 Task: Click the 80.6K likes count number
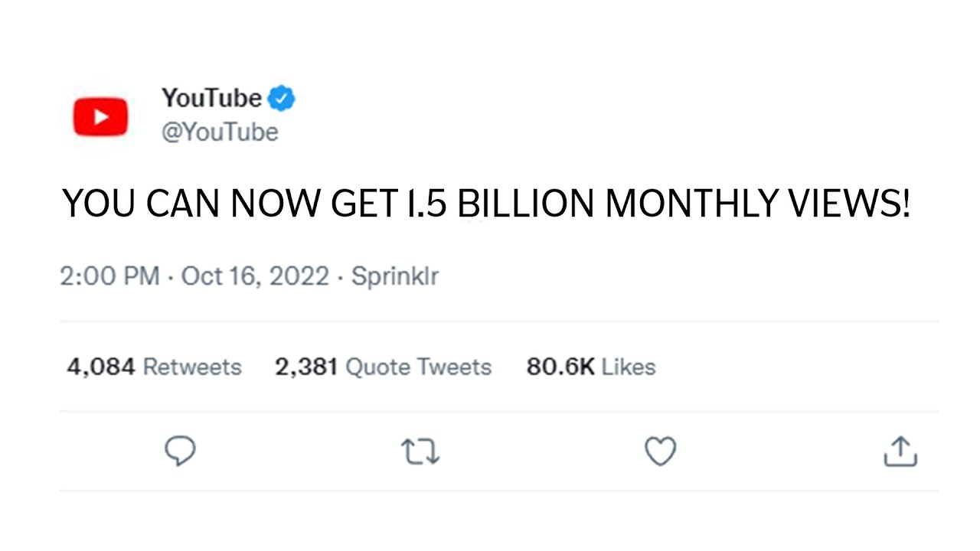[560, 367]
